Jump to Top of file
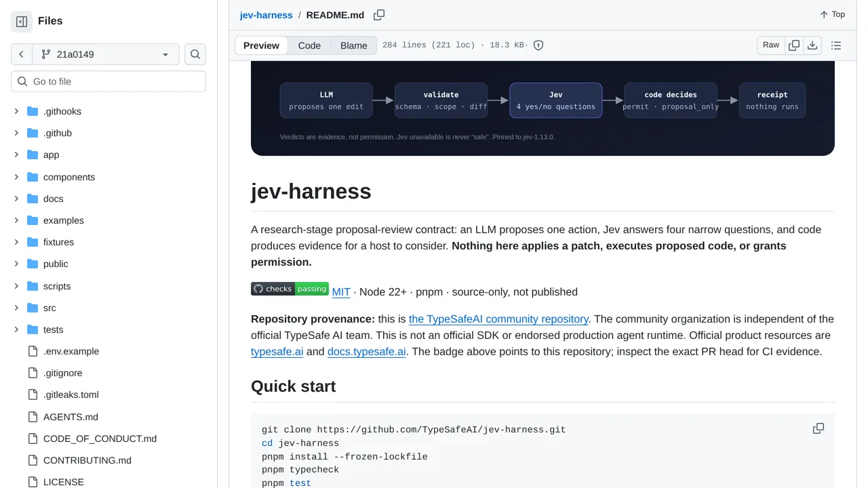 click(832, 15)
